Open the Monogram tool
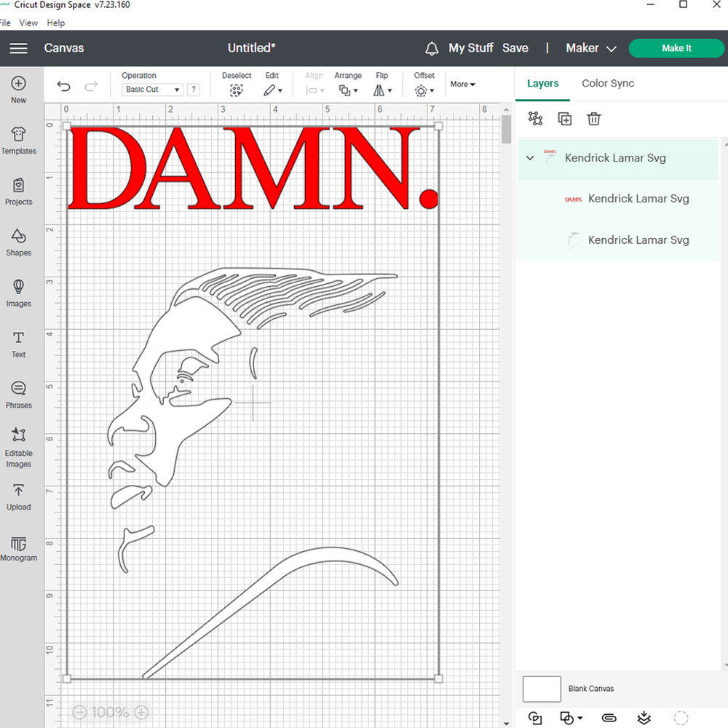The height and width of the screenshot is (728, 728). click(x=18, y=548)
